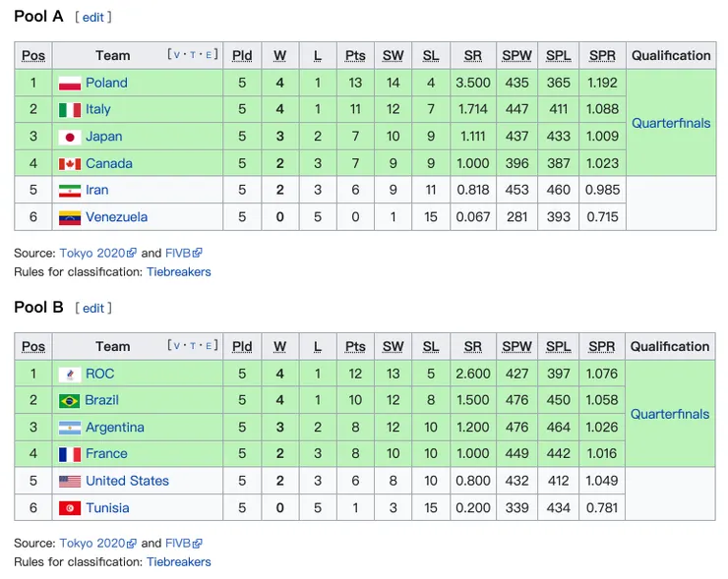This screenshot has height=579, width=728.
Task: Click Quarterfinals link in Pool A table
Action: coord(671,123)
